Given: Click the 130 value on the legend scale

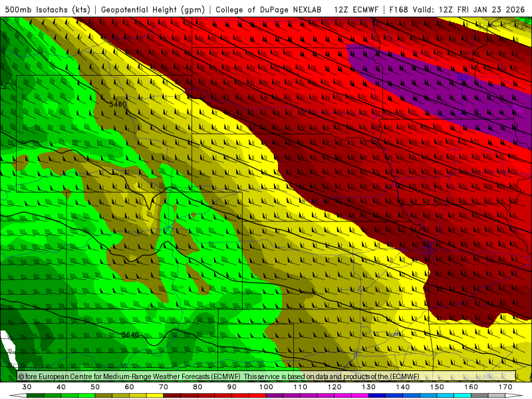Looking at the screenshot, I should coord(369,387).
